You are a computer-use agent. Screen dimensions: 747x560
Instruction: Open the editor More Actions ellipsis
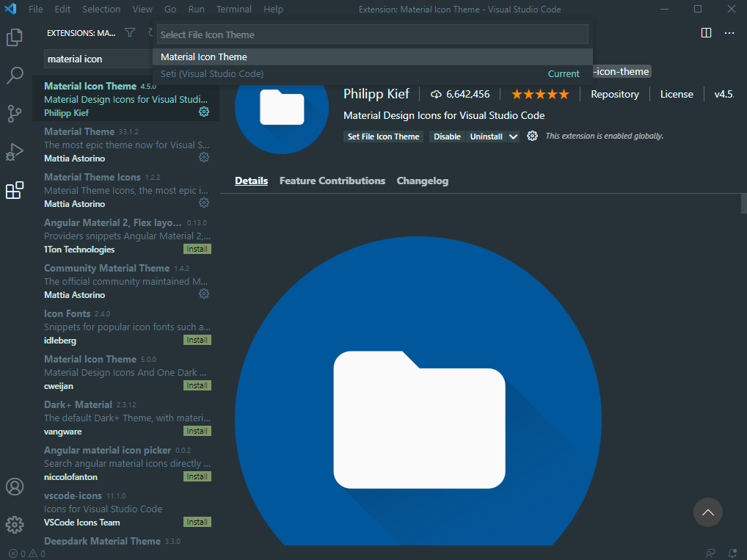[x=729, y=32]
